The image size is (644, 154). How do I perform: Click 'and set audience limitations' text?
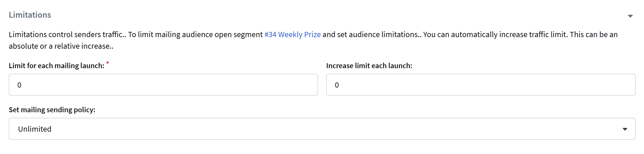(x=370, y=35)
